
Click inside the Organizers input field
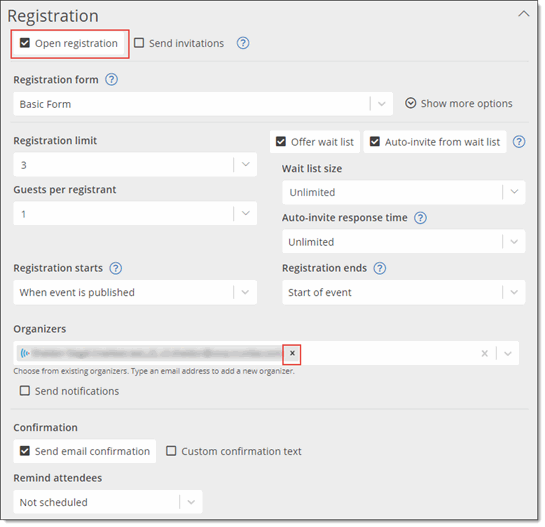[389, 354]
